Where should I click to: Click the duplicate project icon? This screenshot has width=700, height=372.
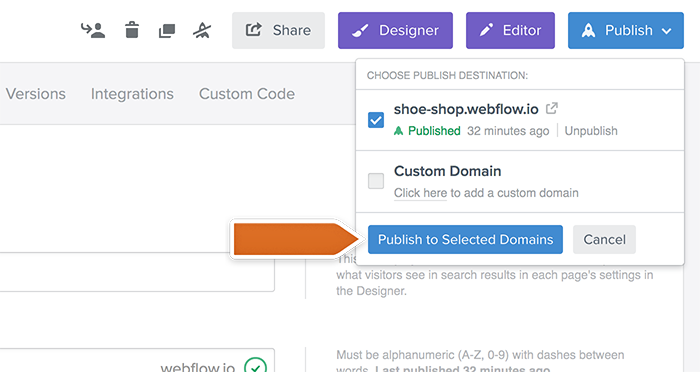[167, 31]
